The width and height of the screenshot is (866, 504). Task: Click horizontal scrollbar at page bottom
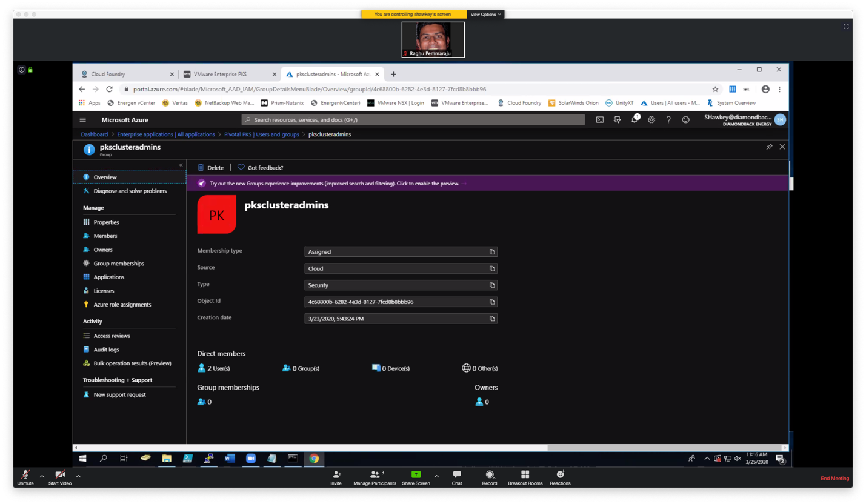tap(666, 448)
